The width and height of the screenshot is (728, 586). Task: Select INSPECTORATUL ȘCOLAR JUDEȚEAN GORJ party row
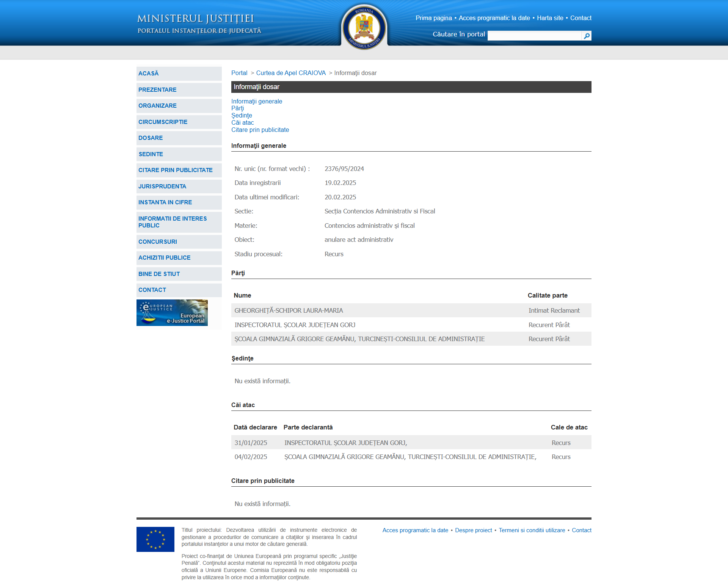(411, 325)
